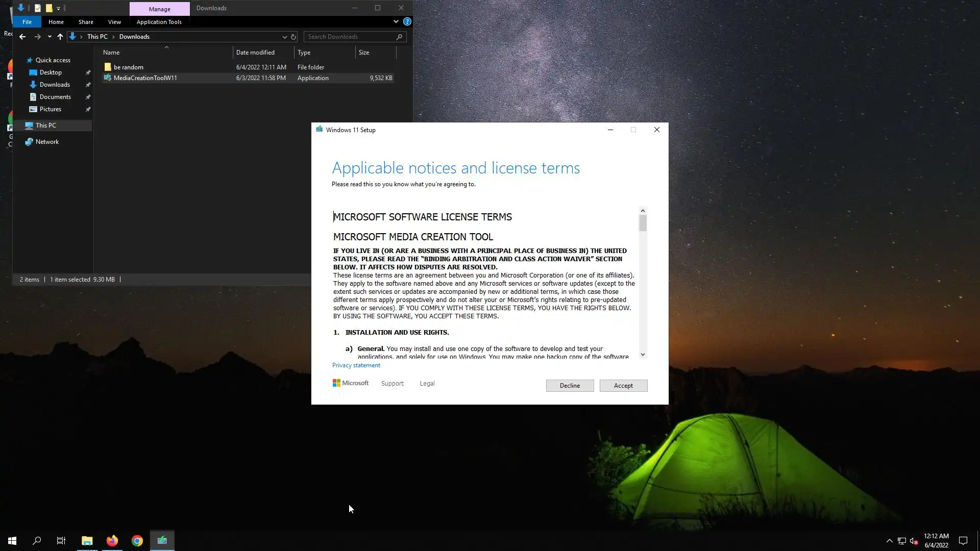Open the Share ribbon tab
Image resolution: width=980 pixels, height=551 pixels.
tap(86, 22)
